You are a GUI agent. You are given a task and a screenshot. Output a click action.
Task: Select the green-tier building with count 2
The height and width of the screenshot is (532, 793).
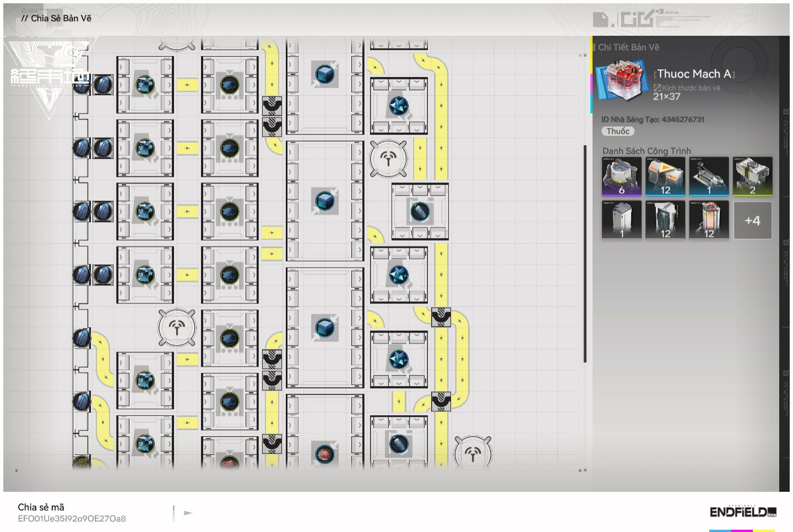(x=752, y=177)
